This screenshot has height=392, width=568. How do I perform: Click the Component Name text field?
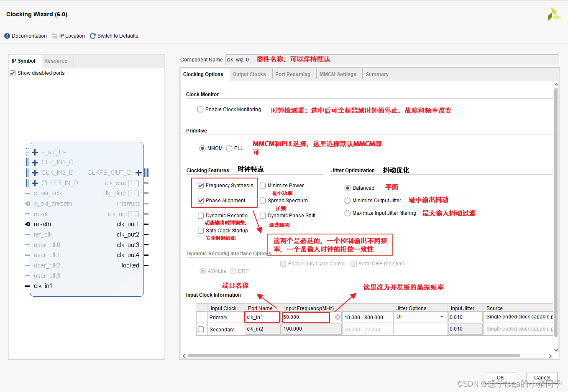pyautogui.click(x=241, y=60)
